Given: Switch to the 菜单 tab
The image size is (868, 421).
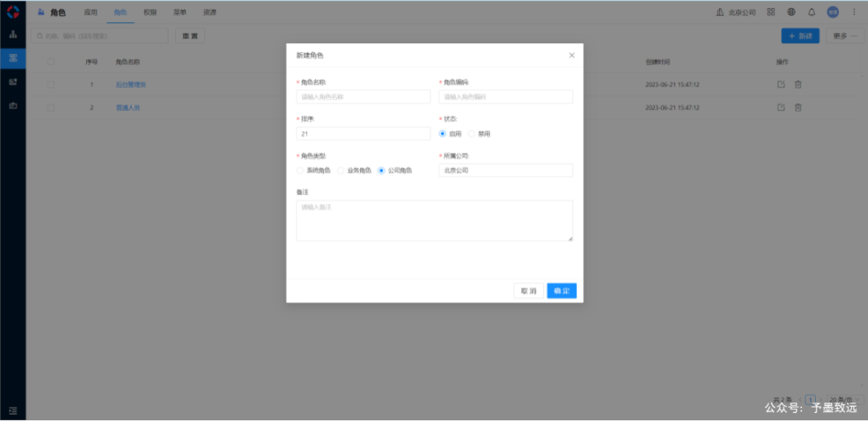Looking at the screenshot, I should click(x=180, y=12).
